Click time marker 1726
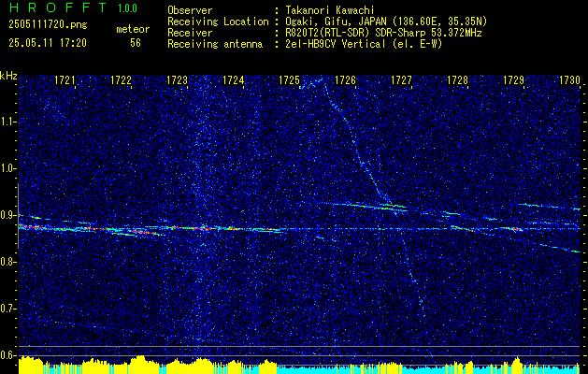 click(x=345, y=79)
